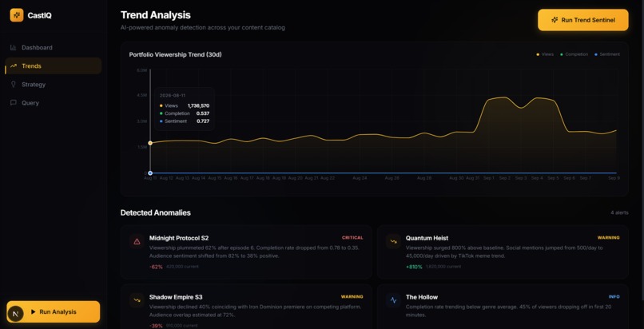644x329 pixels.
Task: Toggle the Views legend series
Action: tap(545, 54)
